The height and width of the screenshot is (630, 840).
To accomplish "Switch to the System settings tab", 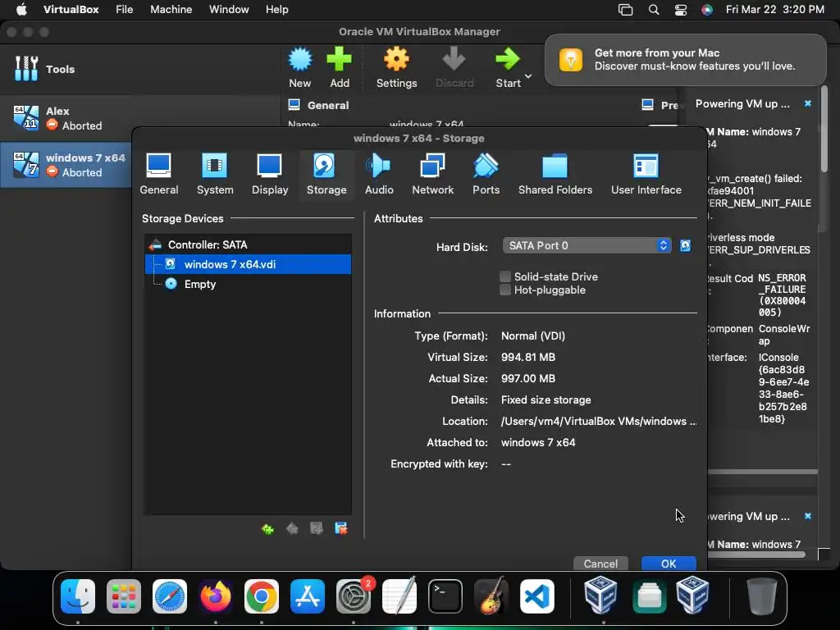I will pyautogui.click(x=215, y=174).
